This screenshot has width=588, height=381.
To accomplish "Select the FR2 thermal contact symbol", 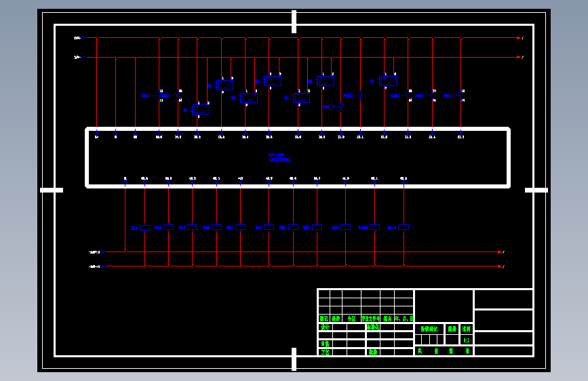I will [x=357, y=96].
